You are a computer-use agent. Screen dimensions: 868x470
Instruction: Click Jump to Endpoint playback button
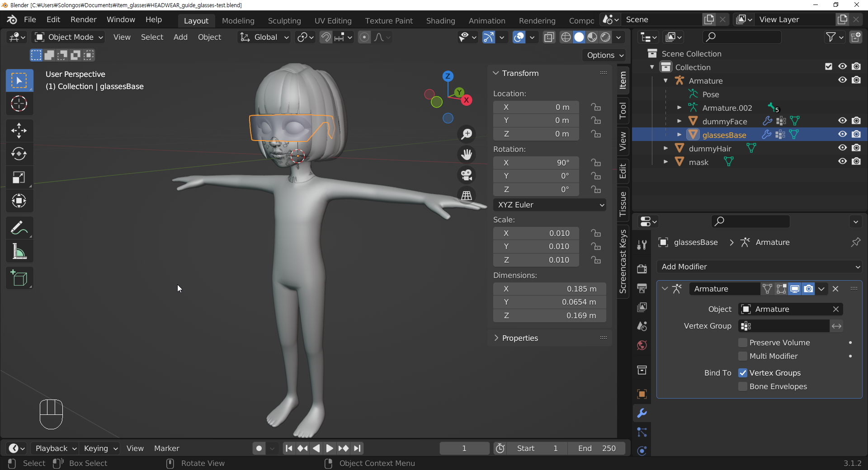357,448
